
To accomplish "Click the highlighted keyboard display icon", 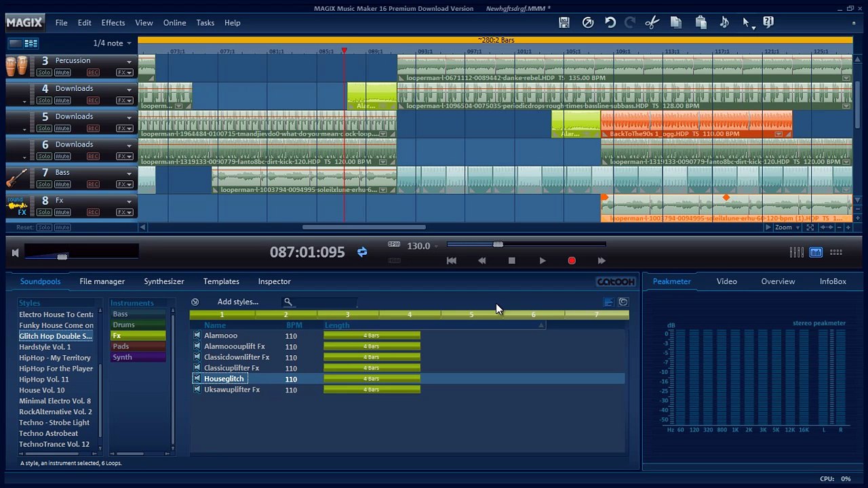I will [816, 252].
